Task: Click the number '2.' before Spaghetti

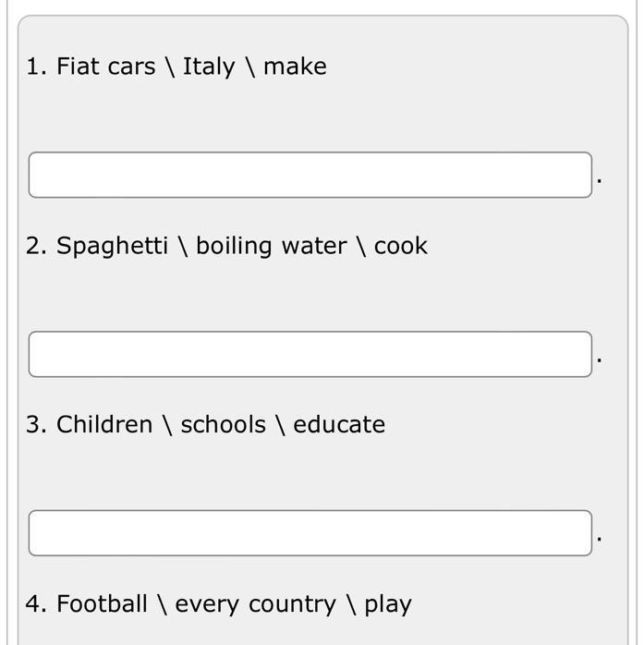Action: (x=36, y=246)
